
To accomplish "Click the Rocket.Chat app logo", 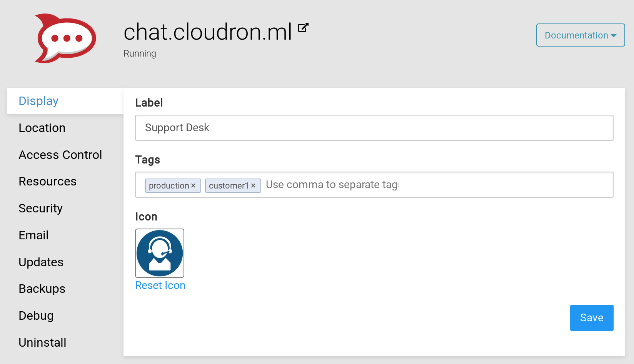I will [x=65, y=38].
